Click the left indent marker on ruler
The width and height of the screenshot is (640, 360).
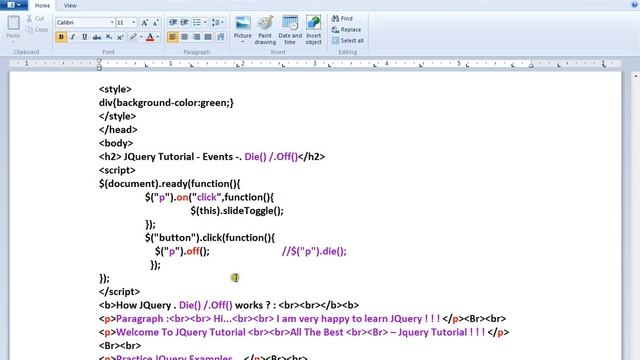[99, 64]
